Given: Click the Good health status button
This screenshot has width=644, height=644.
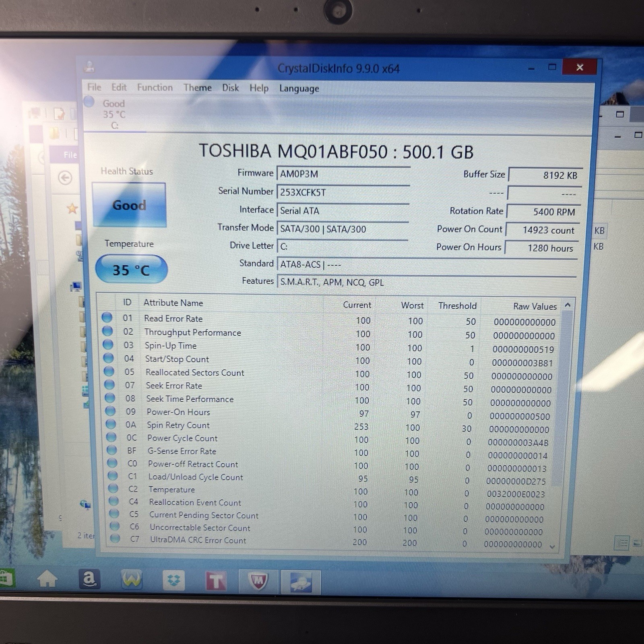Looking at the screenshot, I should (x=129, y=205).
